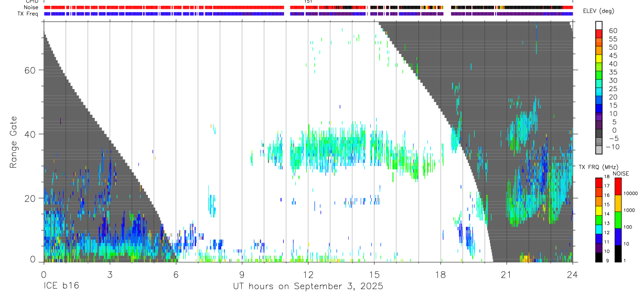Click the 'TX Freq' row label at top left
The height and width of the screenshot is (297, 644).
(28, 14)
